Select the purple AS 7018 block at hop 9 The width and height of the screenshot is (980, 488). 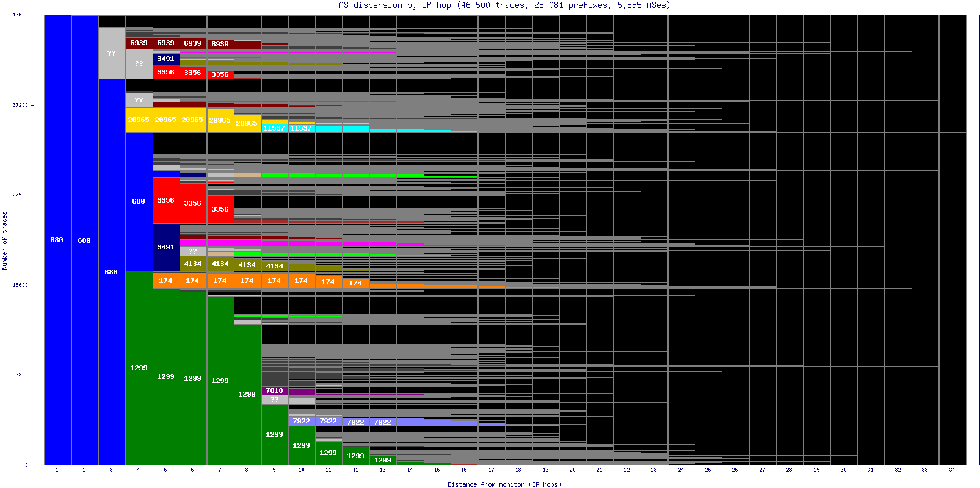[275, 390]
